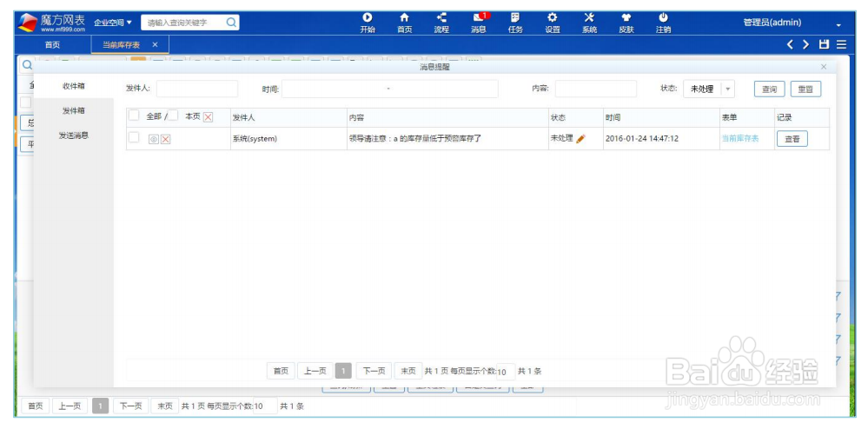Click 首页 in bottom background pagination

[x=36, y=406]
